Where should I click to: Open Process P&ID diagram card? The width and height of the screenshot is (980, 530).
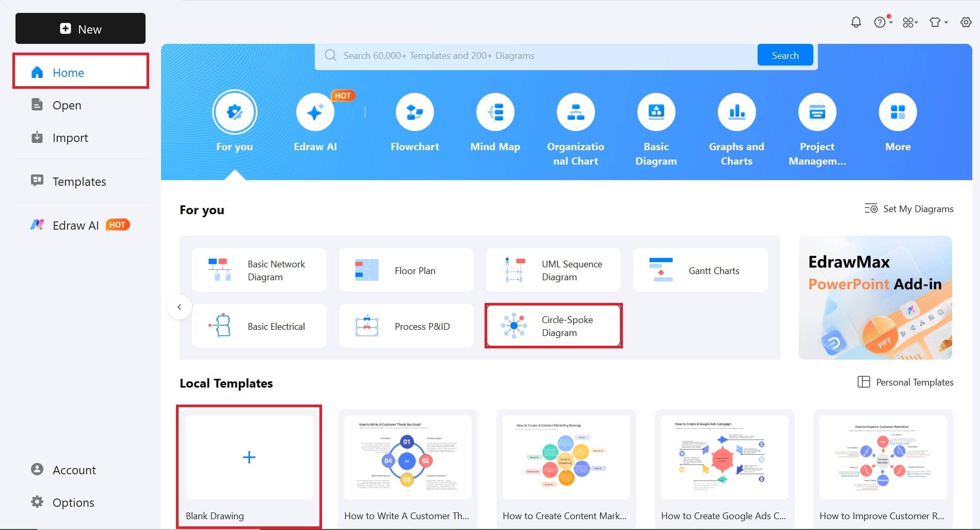(406, 326)
